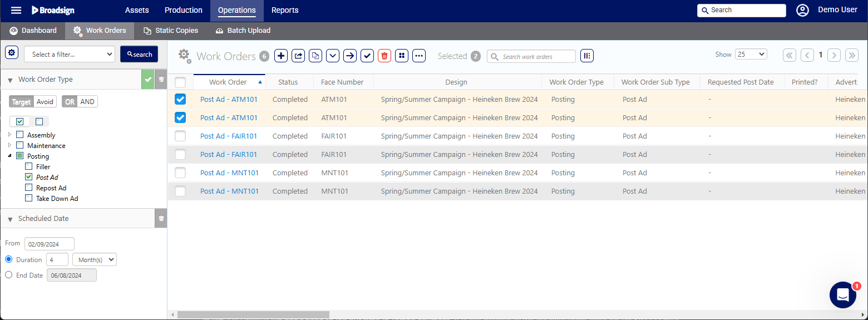Image resolution: width=868 pixels, height=320 pixels.
Task: Sort by the Design column header
Action: click(x=456, y=82)
